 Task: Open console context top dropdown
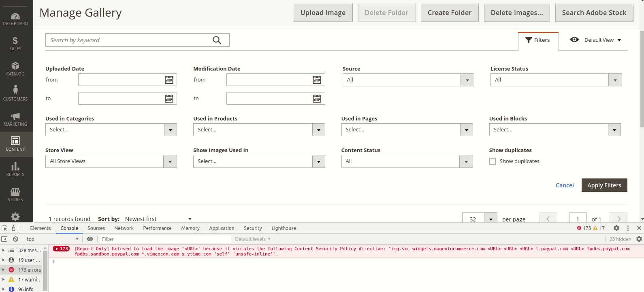[53, 239]
